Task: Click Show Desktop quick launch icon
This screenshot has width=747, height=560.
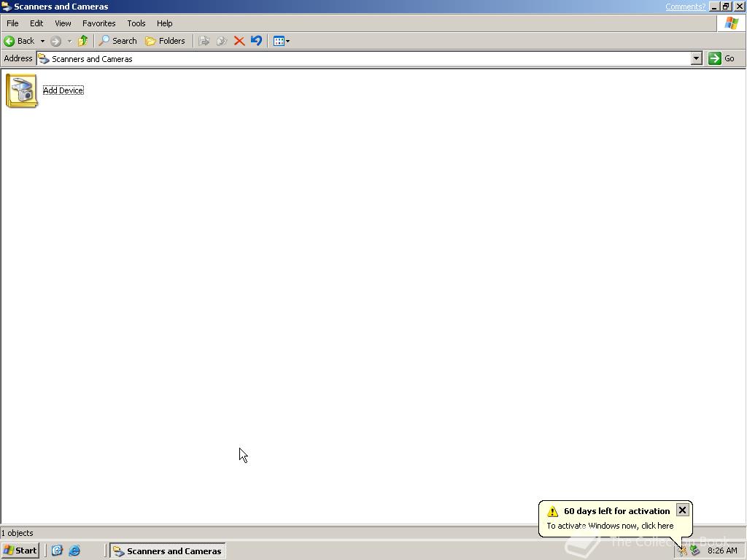Action: tap(57, 551)
